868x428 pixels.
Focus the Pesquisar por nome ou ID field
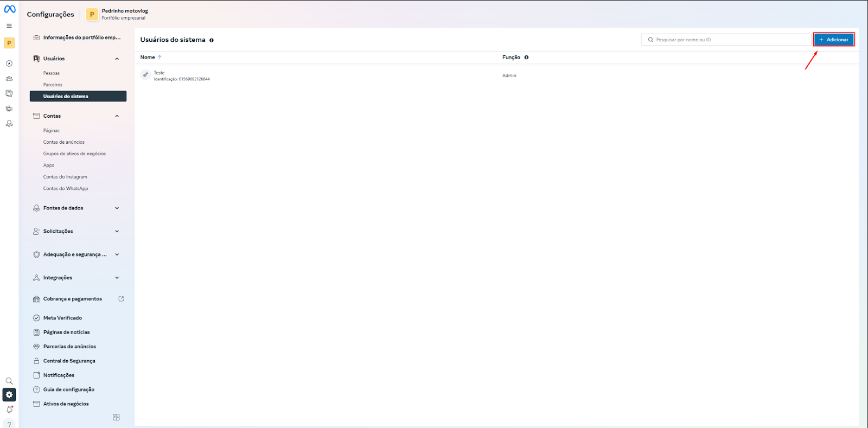(x=730, y=40)
